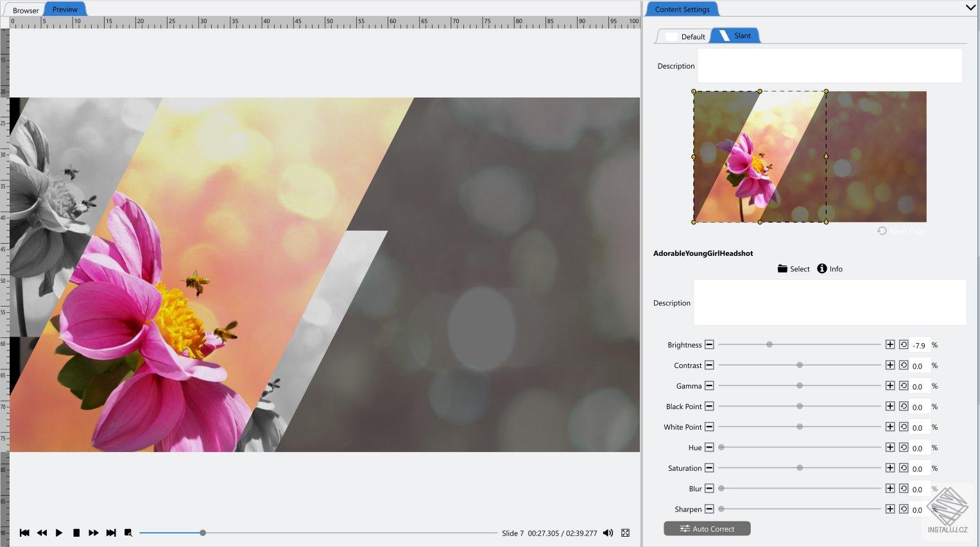Viewport: 980px width, 547px height.
Task: Click inside the Description text field
Action: (x=829, y=65)
